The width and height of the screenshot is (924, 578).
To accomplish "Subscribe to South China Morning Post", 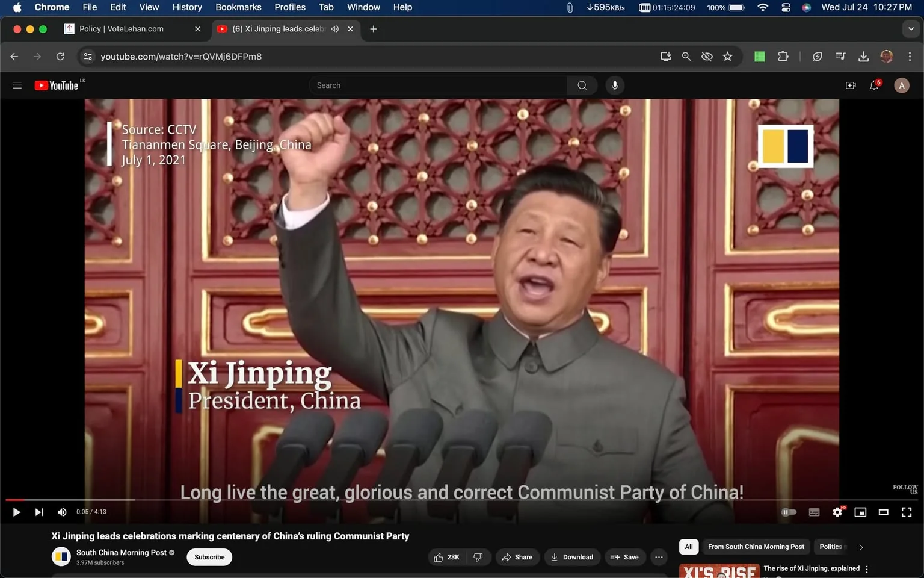I will [209, 557].
